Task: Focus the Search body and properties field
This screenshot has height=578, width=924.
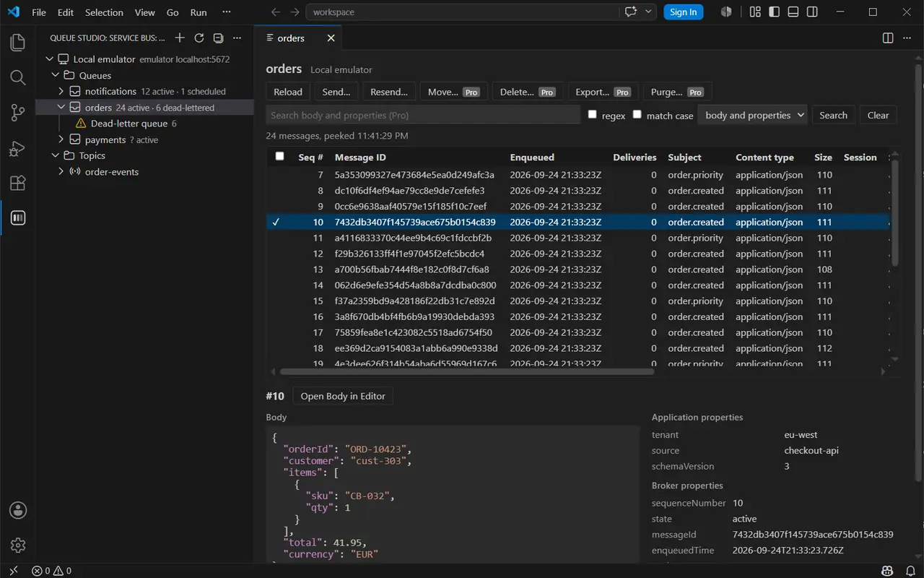Action: tap(423, 115)
